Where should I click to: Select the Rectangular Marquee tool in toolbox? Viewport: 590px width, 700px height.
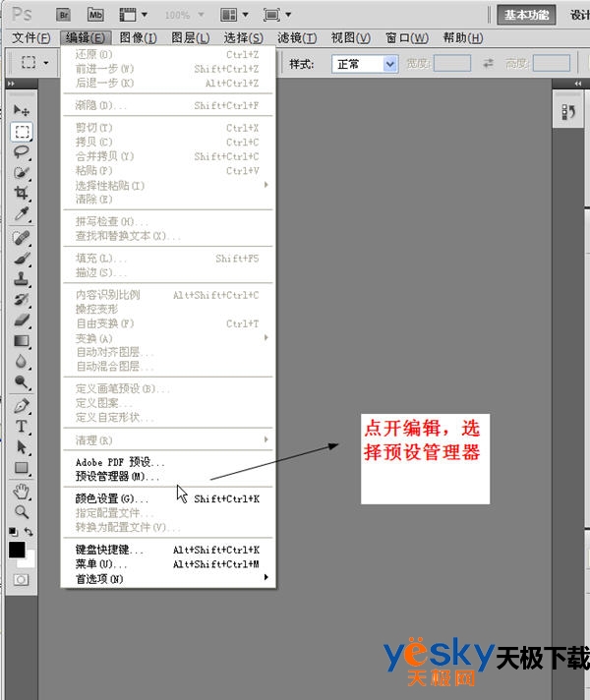click(x=21, y=132)
